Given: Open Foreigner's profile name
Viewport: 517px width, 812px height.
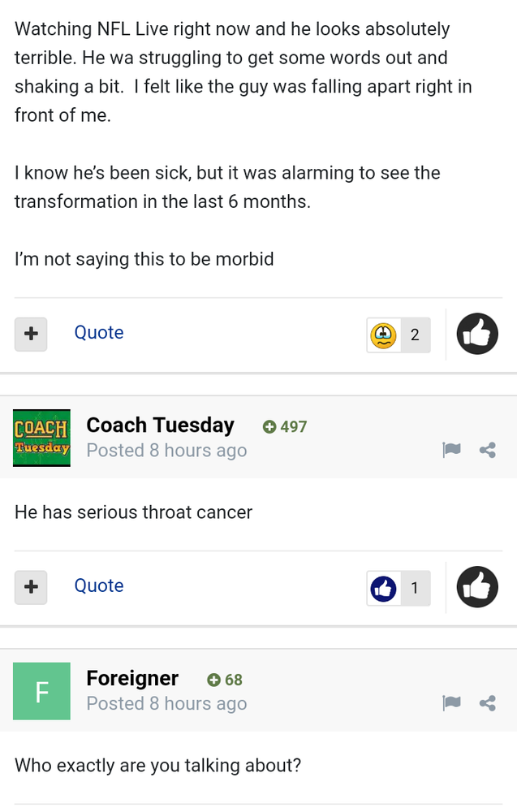Looking at the screenshot, I should click(x=132, y=678).
